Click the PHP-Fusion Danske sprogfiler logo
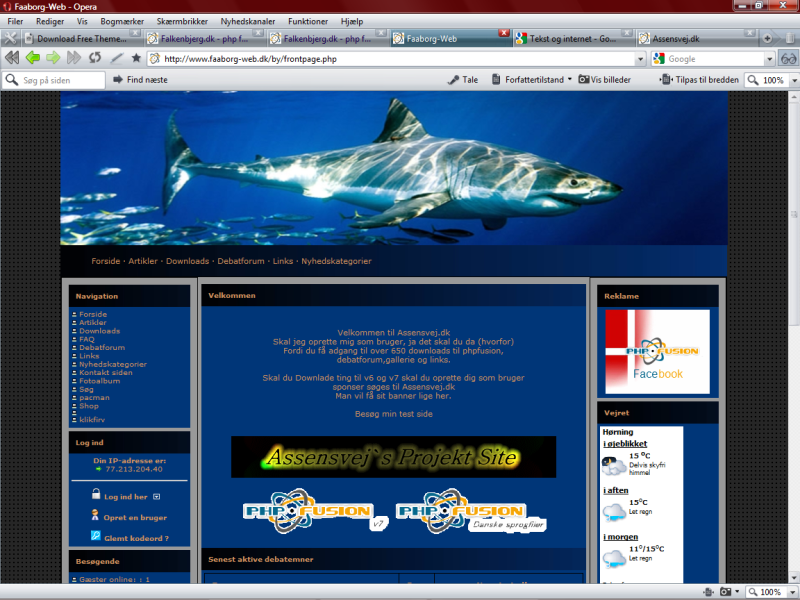The image size is (800, 600). coord(471,511)
